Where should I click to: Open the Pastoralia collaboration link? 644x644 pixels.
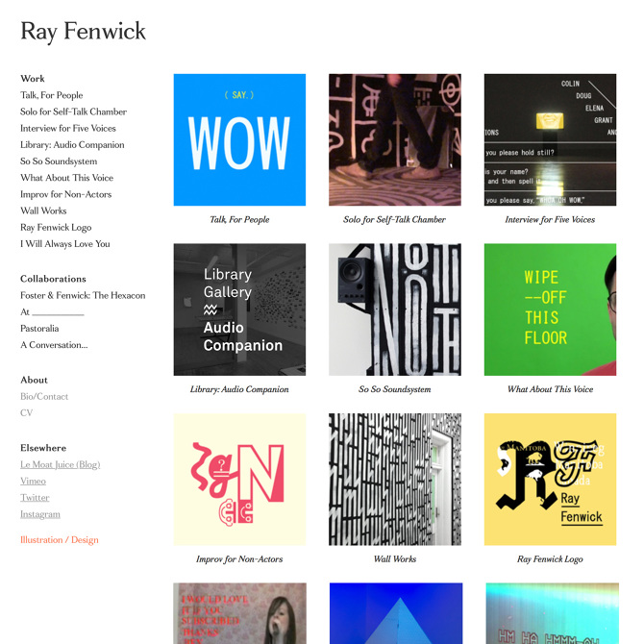click(x=39, y=329)
